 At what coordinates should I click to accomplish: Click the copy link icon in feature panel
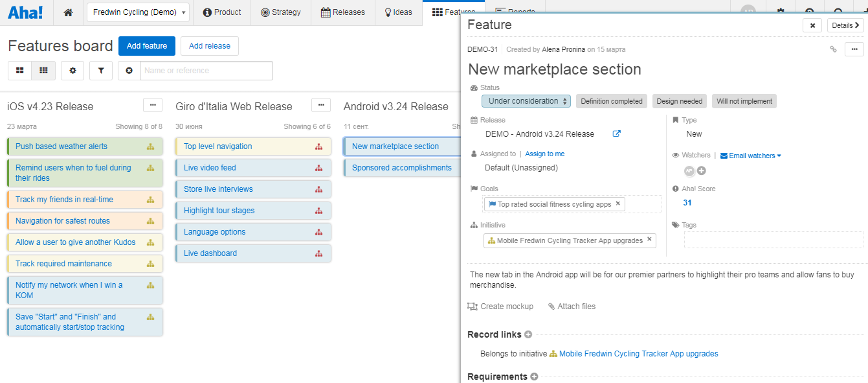833,49
